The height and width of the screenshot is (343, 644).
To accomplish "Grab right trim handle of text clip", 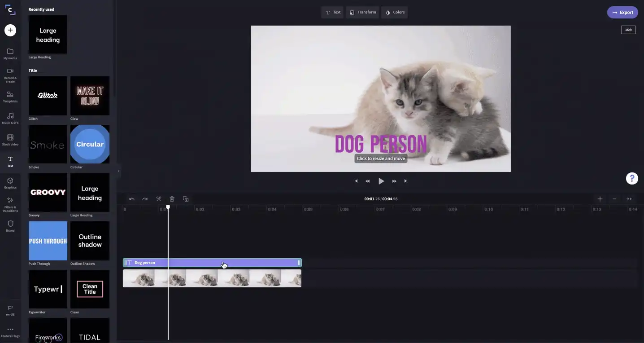I will pyautogui.click(x=299, y=263).
